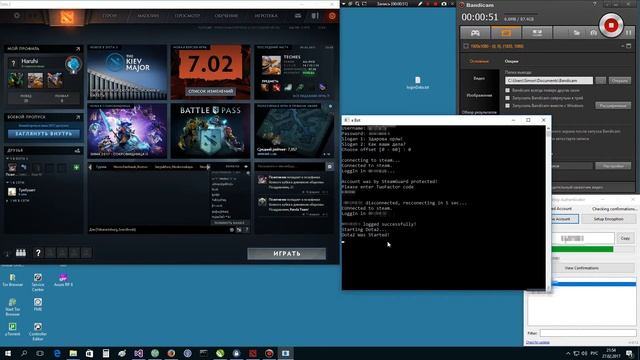Image resolution: width=640 pixels, height=360 pixels.
Task: Click the Techies hero portrait in last match
Action: pos(271,65)
